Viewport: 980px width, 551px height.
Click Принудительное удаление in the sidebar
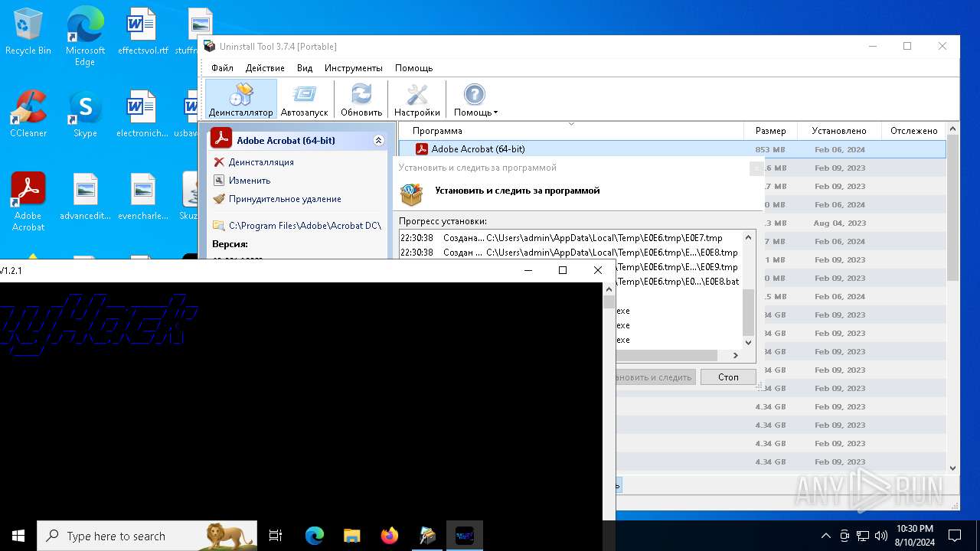[285, 199]
